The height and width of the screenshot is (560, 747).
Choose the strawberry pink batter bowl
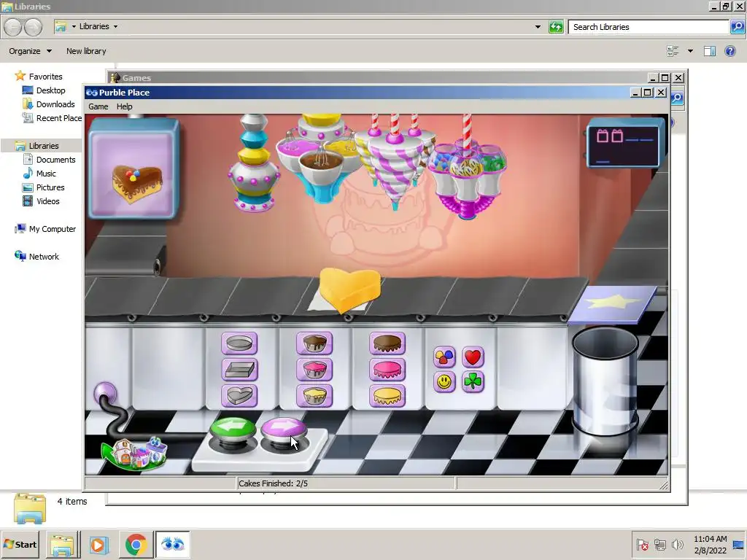(314, 370)
